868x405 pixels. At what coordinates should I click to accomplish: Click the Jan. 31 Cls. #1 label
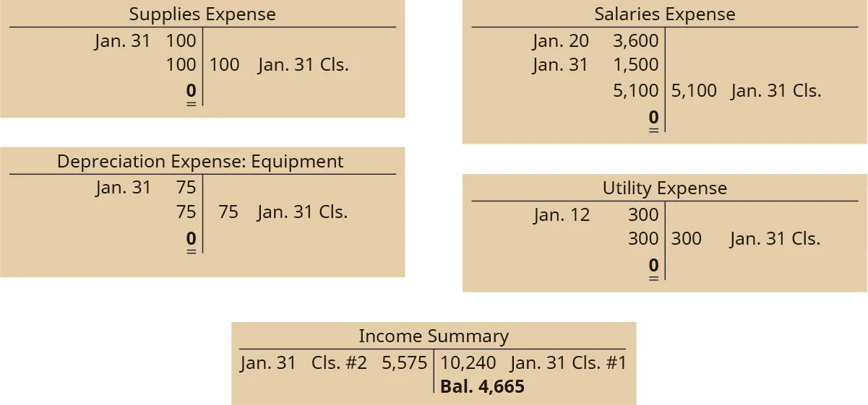coord(568,362)
